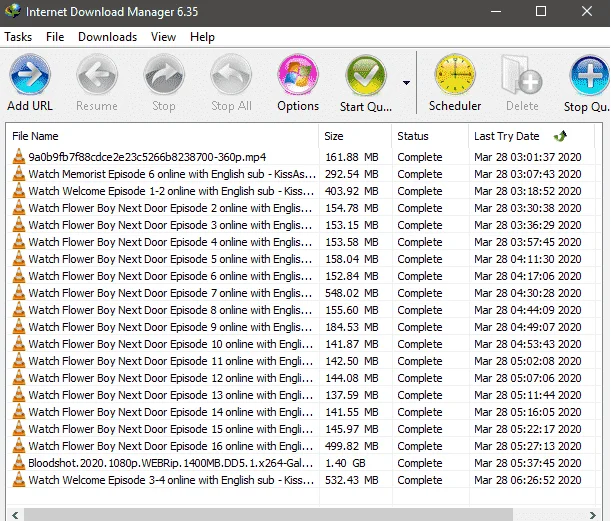Open the Help menu
Image resolution: width=611 pixels, height=521 pixels.
coord(202,37)
